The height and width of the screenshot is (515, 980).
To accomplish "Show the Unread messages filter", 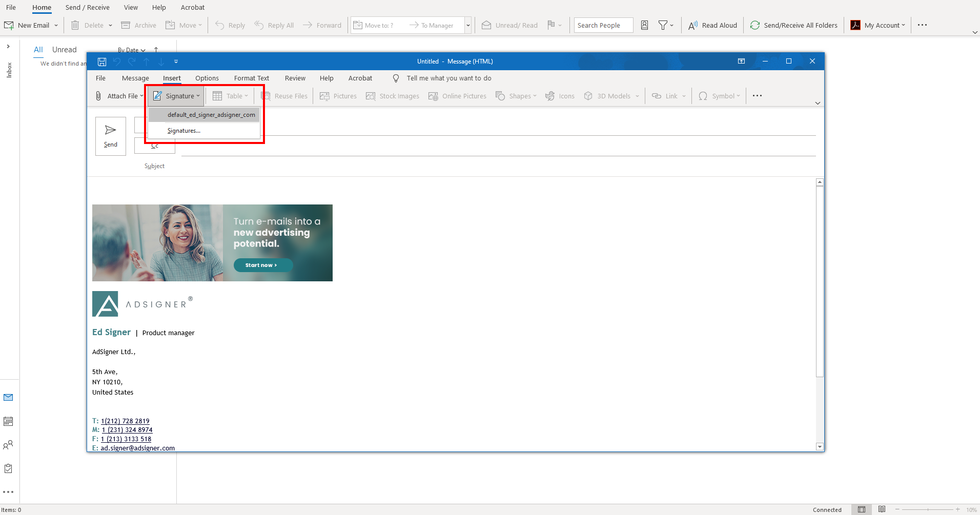I will point(65,50).
